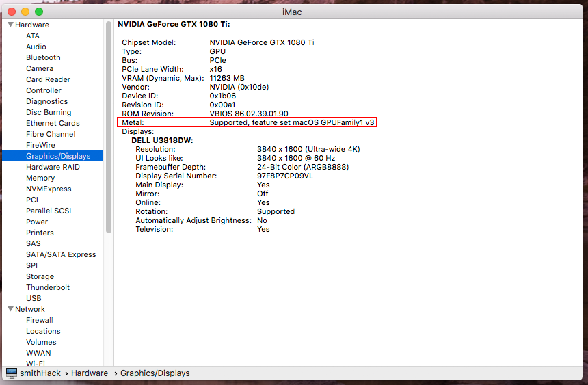Image resolution: width=588 pixels, height=385 pixels.
Task: Click Revision ID value 0x00a1
Action: pos(222,105)
